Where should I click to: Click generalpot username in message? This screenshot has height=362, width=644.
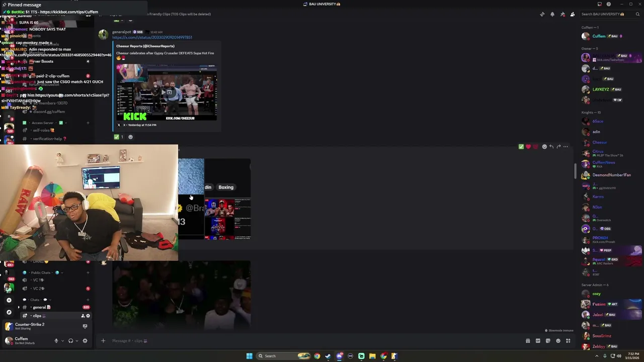click(121, 32)
